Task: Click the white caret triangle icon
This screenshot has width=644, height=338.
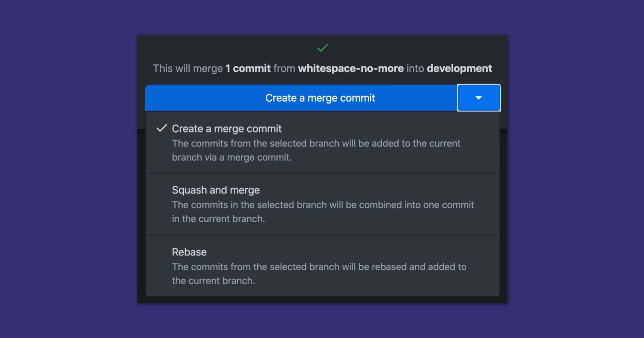Action: tap(478, 98)
